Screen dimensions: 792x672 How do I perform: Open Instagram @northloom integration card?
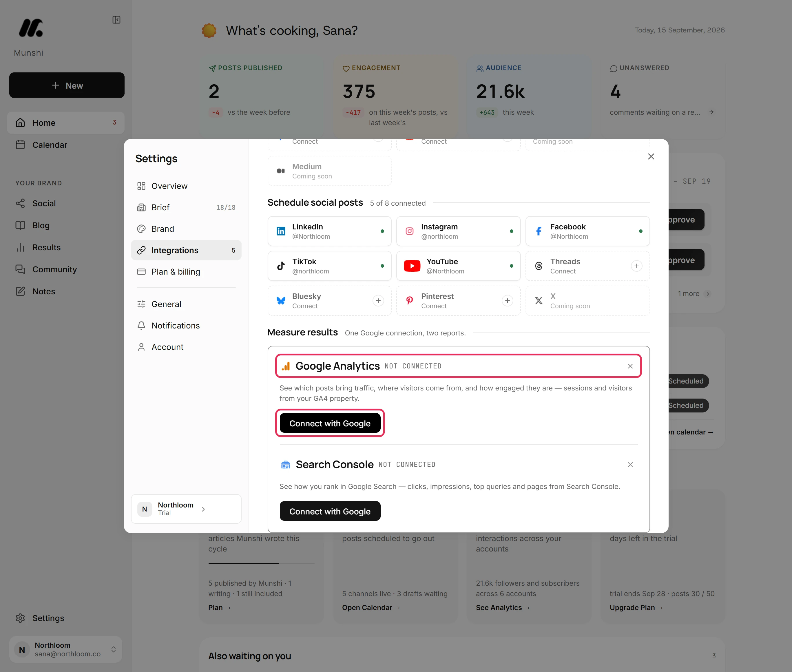[x=458, y=231]
